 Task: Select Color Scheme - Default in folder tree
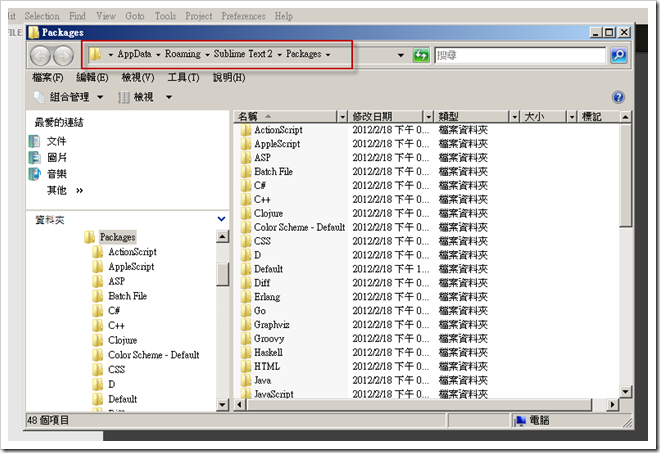153,354
